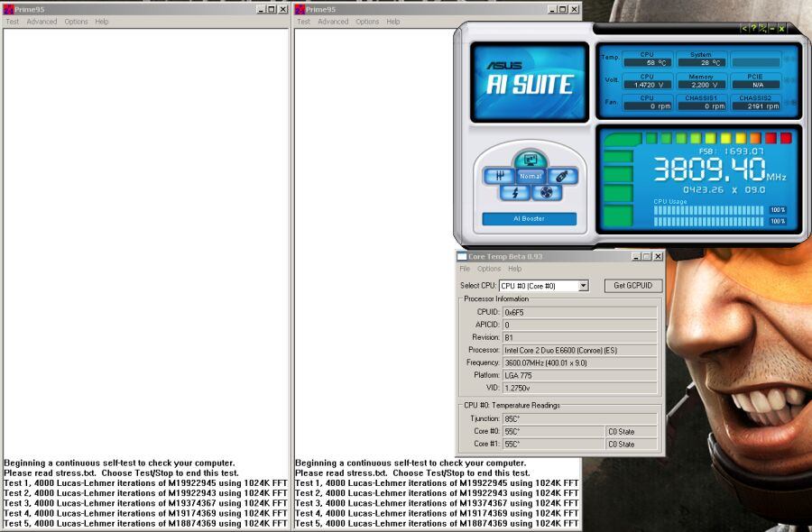
Task: Click the left Prime95 window title icon
Action: 8,9
